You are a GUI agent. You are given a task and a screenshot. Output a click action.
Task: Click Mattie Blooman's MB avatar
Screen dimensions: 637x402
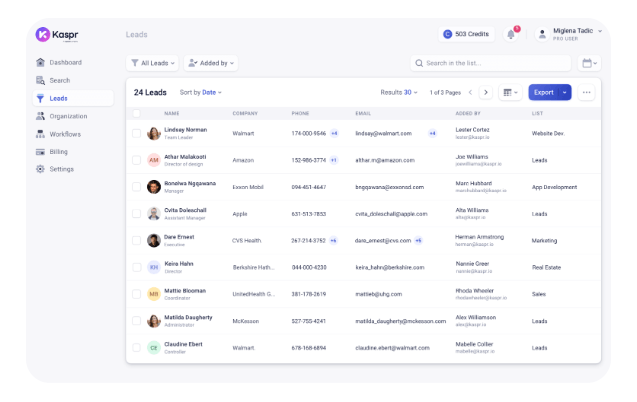(x=154, y=294)
